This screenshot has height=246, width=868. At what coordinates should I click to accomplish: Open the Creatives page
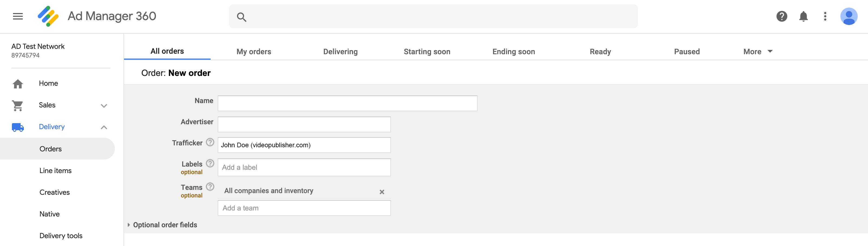pos(54,192)
